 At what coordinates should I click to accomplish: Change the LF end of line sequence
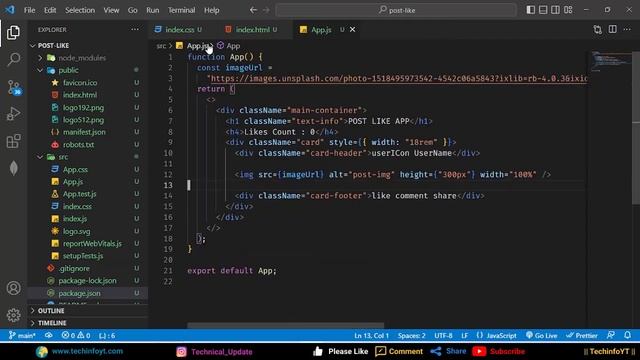pyautogui.click(x=464, y=336)
